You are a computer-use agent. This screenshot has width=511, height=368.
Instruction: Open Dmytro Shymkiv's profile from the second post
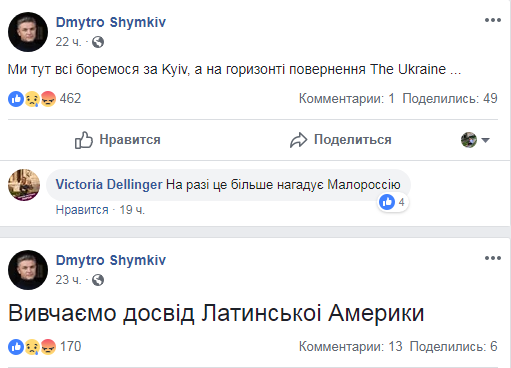pyautogui.click(x=111, y=260)
